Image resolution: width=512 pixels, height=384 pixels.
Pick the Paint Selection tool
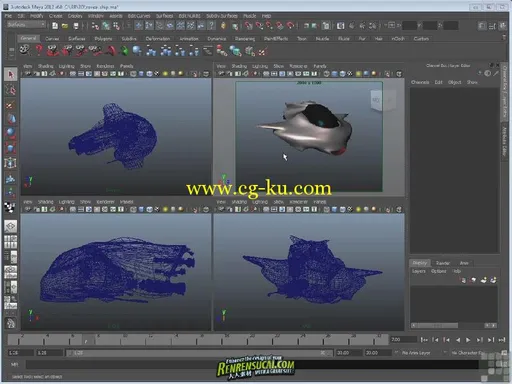[x=10, y=105]
